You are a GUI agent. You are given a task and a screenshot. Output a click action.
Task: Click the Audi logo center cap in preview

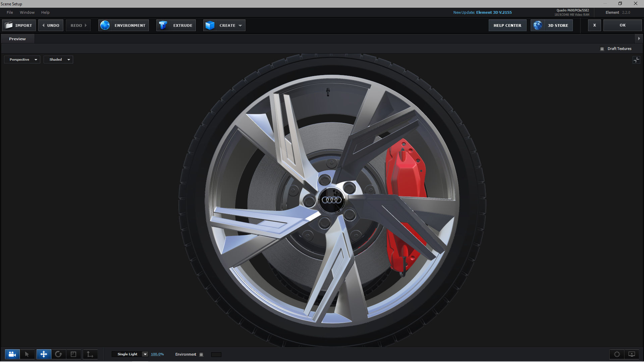coord(331,200)
